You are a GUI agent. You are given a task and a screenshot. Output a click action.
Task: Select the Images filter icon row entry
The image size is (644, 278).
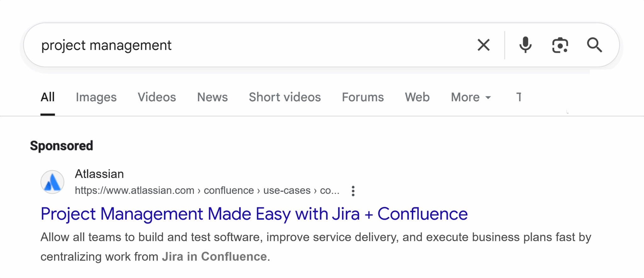[x=96, y=97]
